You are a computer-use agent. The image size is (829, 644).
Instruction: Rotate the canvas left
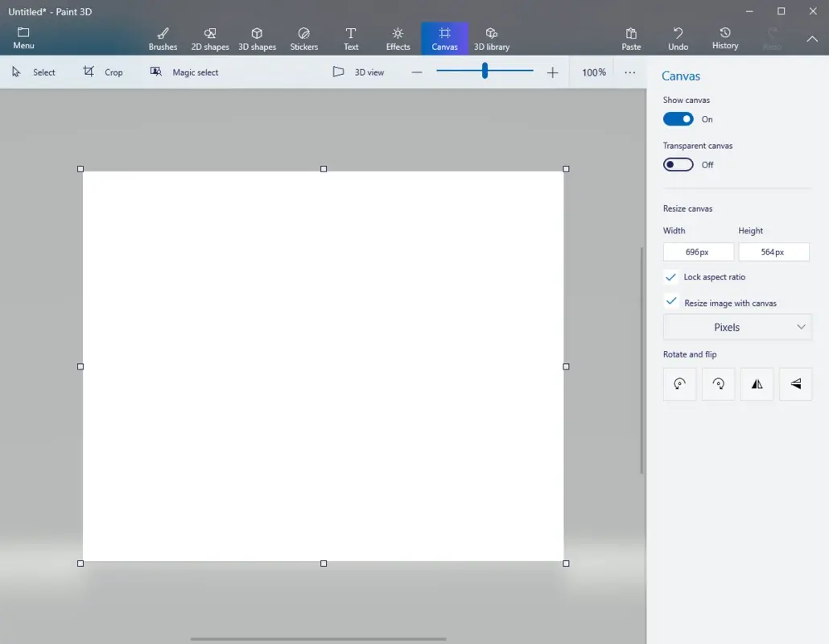coord(679,384)
